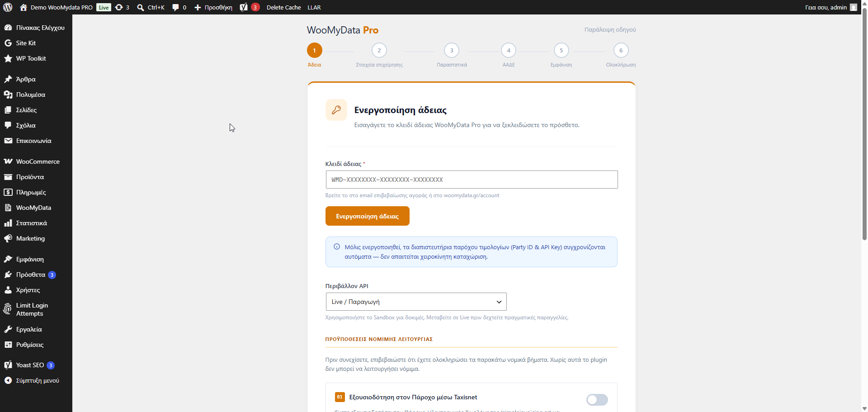The image size is (868, 412).
Task: Open the comments bubble icon
Action: coord(175,7)
